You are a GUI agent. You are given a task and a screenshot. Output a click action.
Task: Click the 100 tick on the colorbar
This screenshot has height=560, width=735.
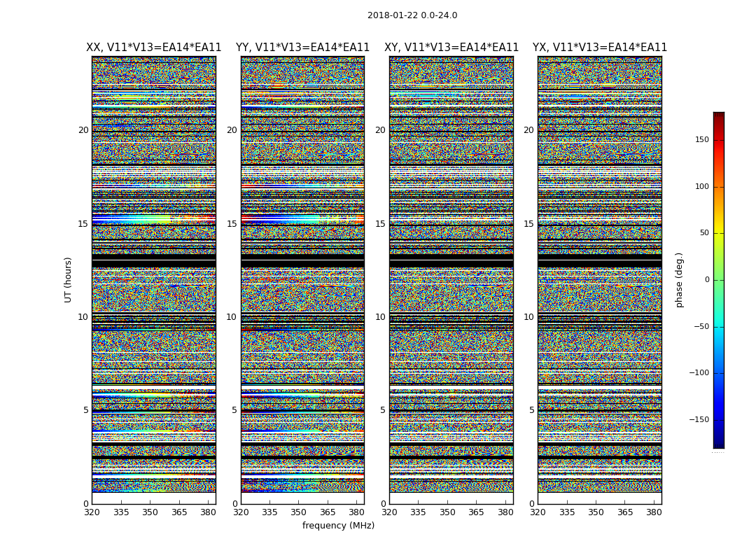(x=702, y=186)
